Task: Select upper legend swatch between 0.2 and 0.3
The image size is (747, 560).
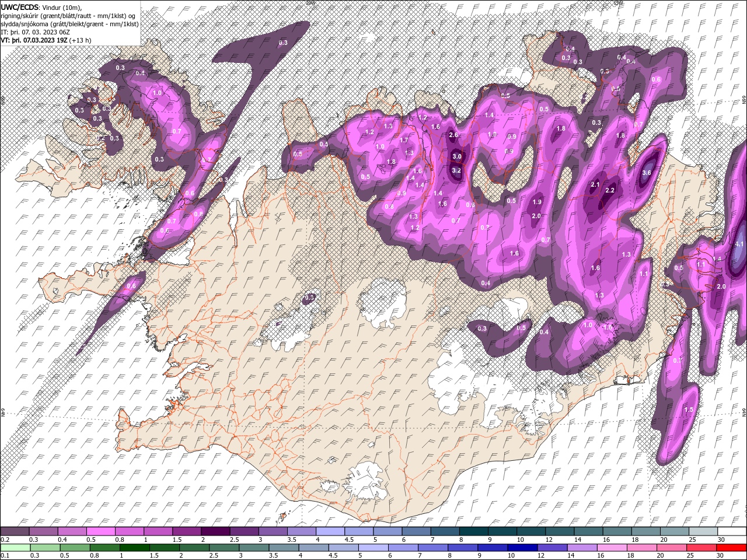Action: click(x=15, y=531)
